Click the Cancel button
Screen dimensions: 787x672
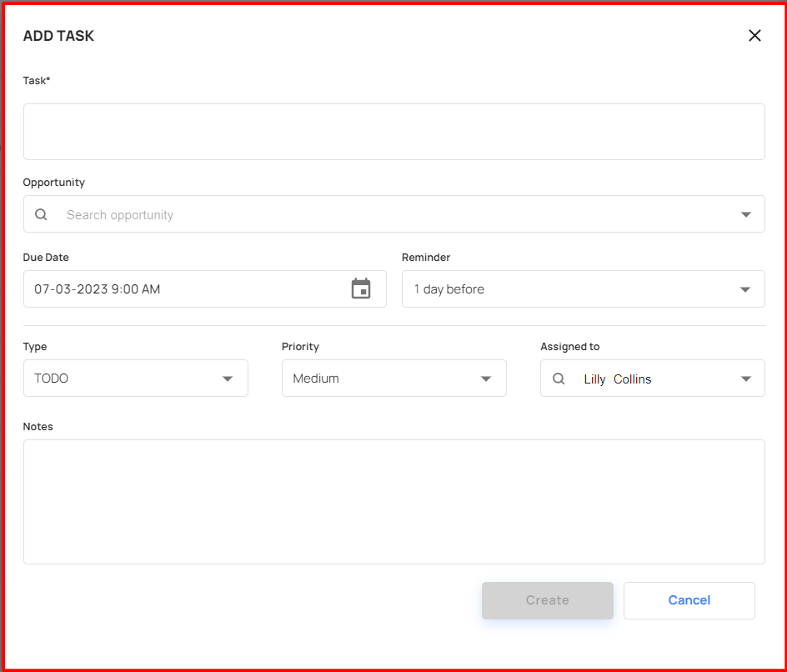click(689, 600)
